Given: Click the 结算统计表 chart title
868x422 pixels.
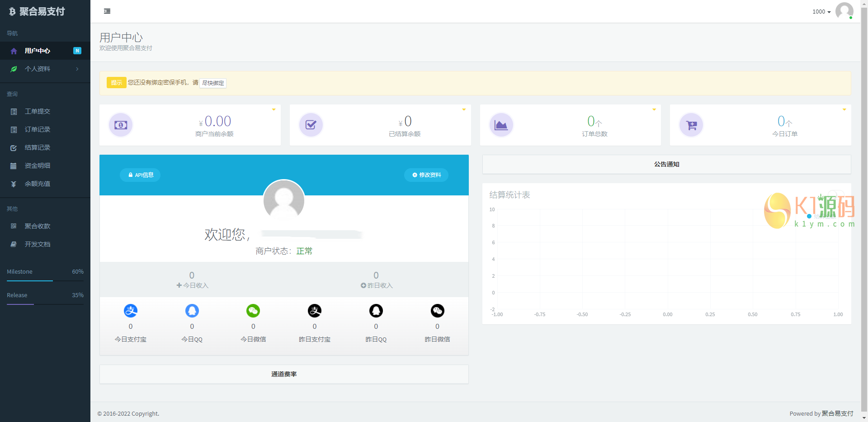Looking at the screenshot, I should point(509,195).
